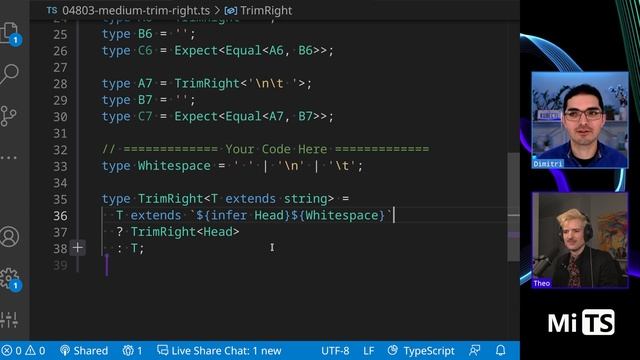Screen dimensions: 640x360
Task: Click the 'Your Code Here' comment line
Action: (x=265, y=149)
